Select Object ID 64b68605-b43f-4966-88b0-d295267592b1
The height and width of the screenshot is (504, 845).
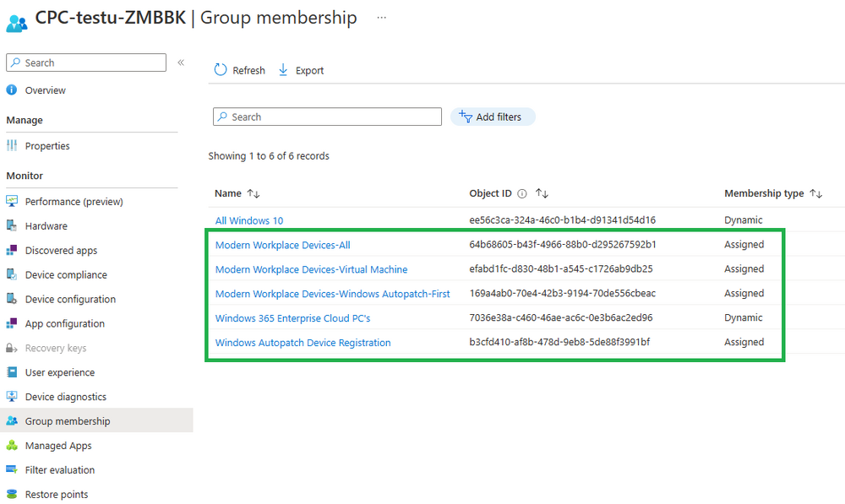click(x=563, y=245)
